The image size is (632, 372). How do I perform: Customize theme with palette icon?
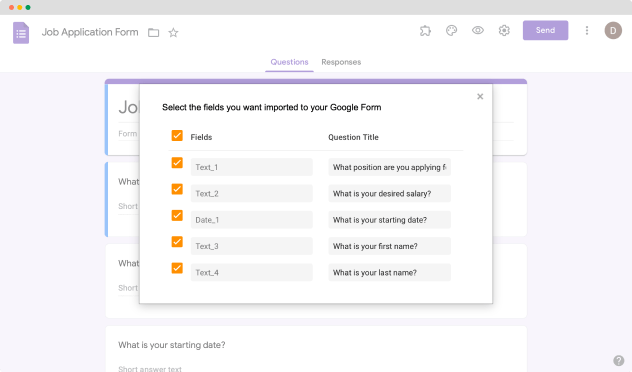point(451,31)
